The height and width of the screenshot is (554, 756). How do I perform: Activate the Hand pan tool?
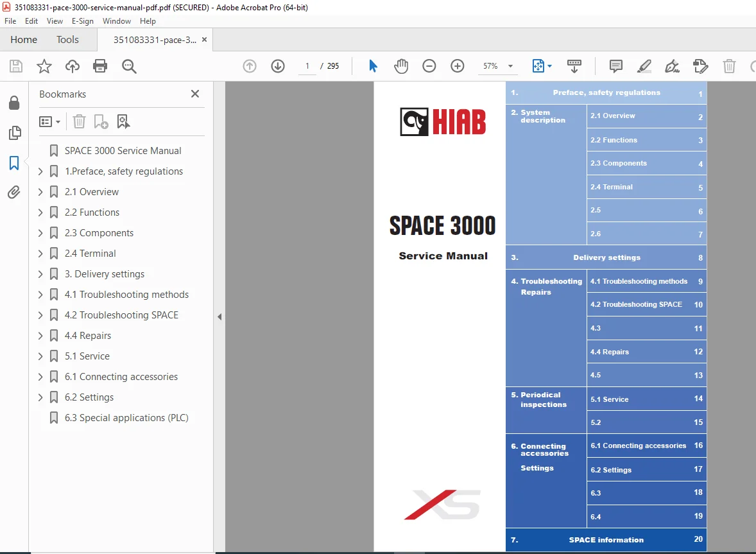click(x=400, y=66)
